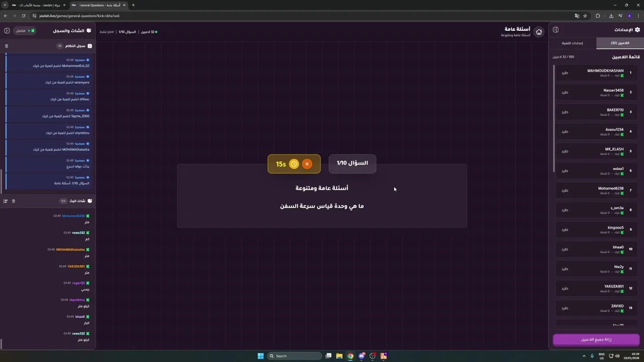Bookmark this page with the star icon

coord(585,16)
